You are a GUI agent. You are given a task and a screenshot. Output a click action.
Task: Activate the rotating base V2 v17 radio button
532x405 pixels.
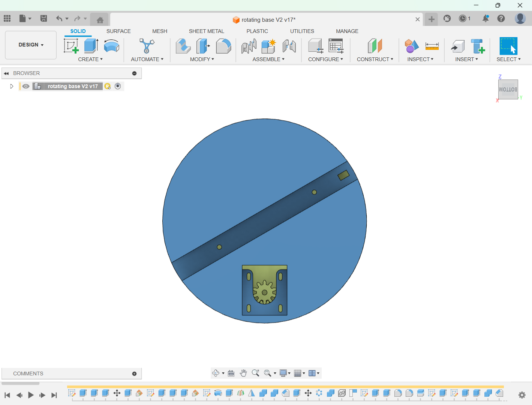tap(118, 86)
